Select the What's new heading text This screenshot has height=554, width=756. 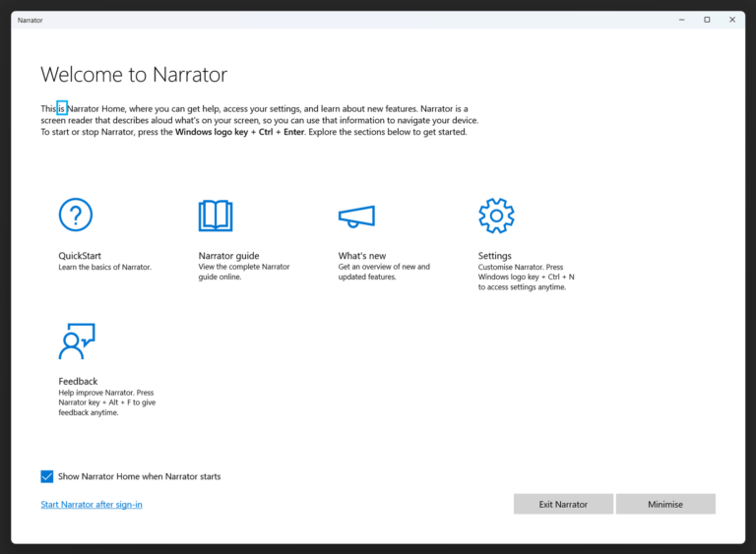pos(362,256)
